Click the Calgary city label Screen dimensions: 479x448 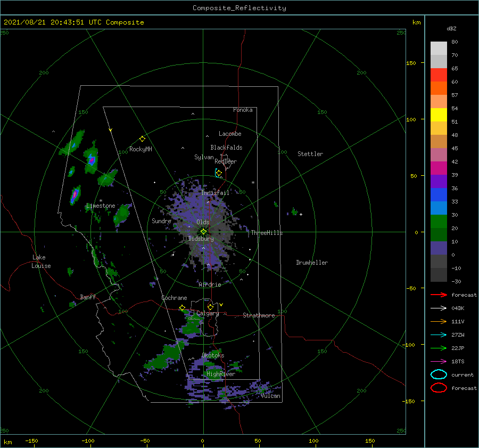208,313
